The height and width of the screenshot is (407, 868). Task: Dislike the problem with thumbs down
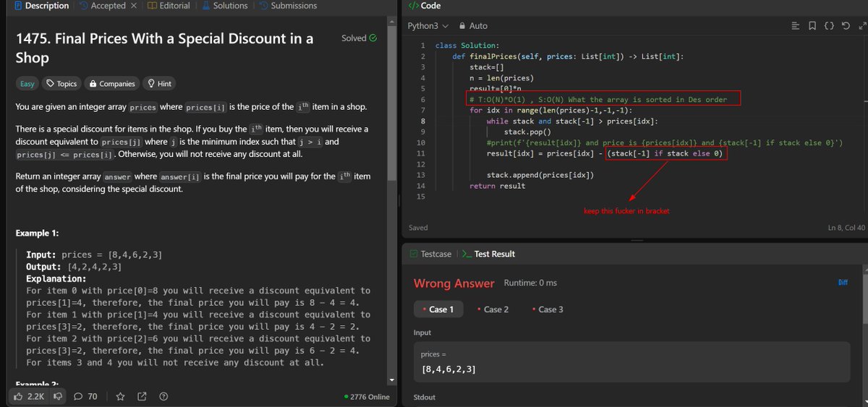(59, 396)
